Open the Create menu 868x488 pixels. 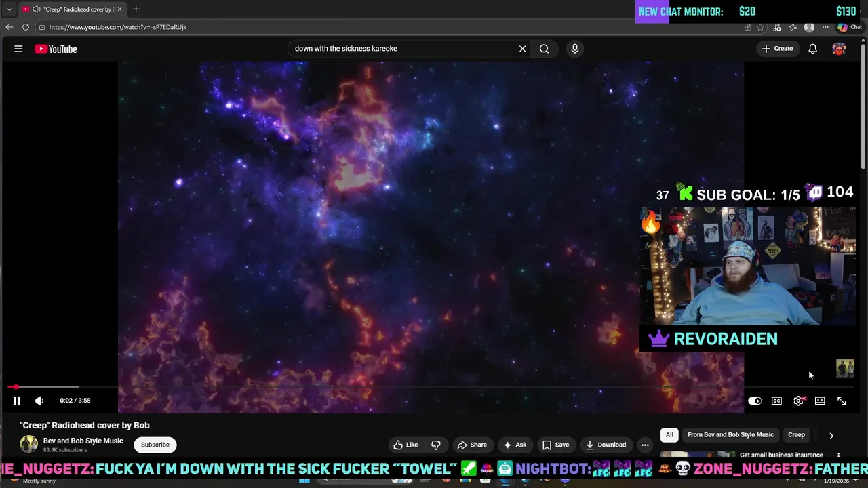[x=777, y=49]
